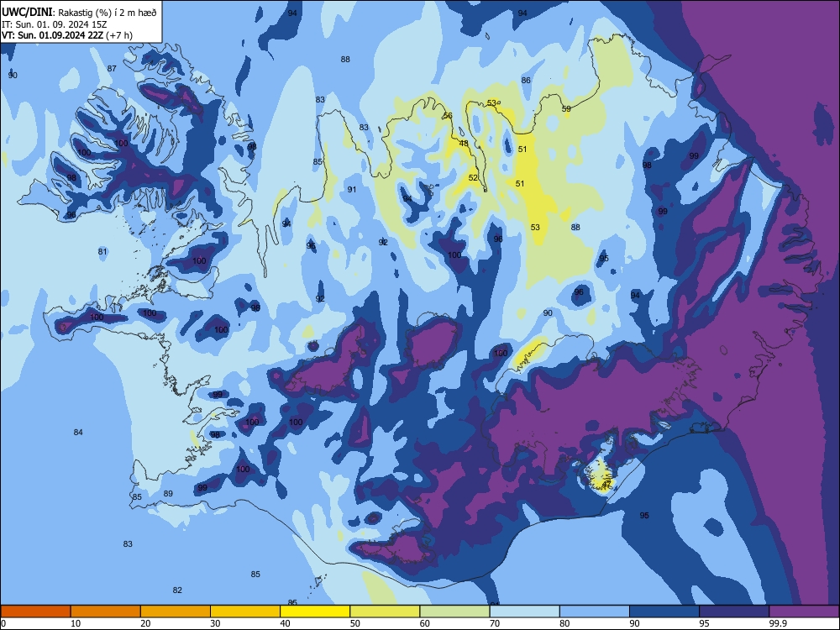840x630 pixels.
Task: Click the legend tick label 10
Action: pyautogui.click(x=76, y=623)
